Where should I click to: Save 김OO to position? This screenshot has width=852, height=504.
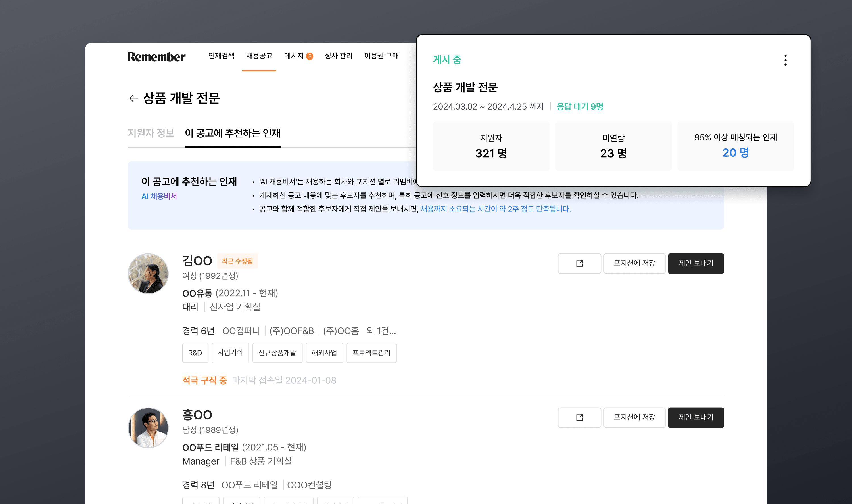coord(634,263)
